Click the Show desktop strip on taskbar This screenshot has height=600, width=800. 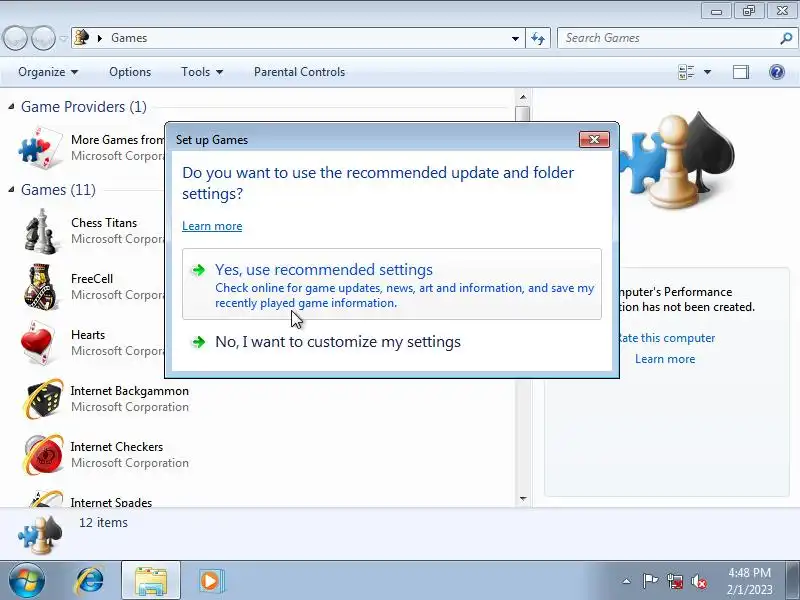[793, 581]
